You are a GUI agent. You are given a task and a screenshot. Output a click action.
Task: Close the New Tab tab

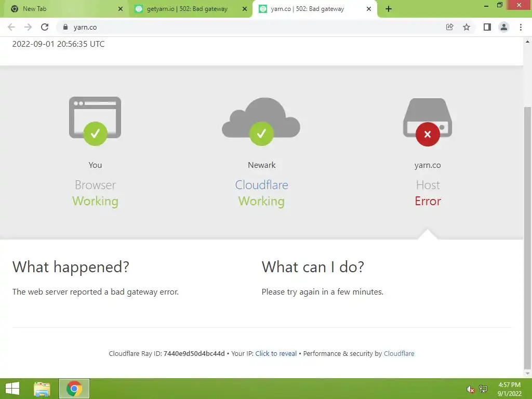121,9
